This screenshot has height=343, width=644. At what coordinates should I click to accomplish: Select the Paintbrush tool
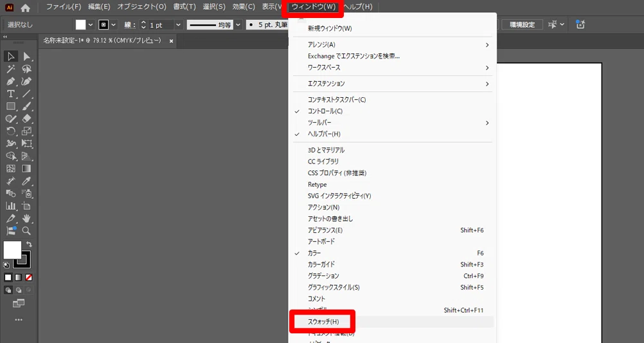(x=27, y=106)
